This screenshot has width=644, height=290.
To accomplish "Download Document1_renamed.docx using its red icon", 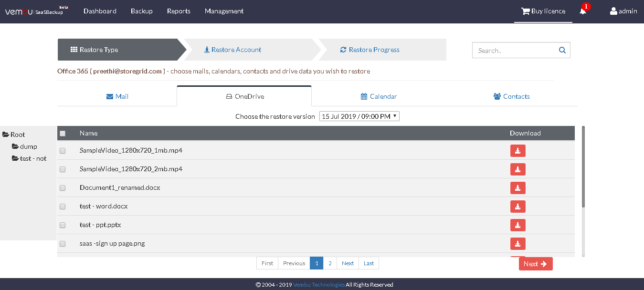I will tap(518, 188).
